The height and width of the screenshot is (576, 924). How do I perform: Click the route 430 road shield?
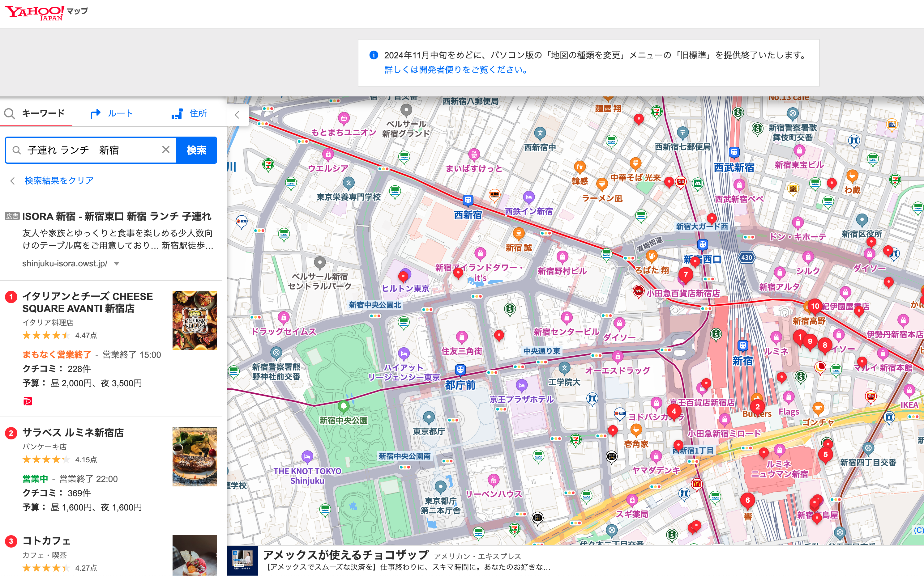[x=746, y=257]
